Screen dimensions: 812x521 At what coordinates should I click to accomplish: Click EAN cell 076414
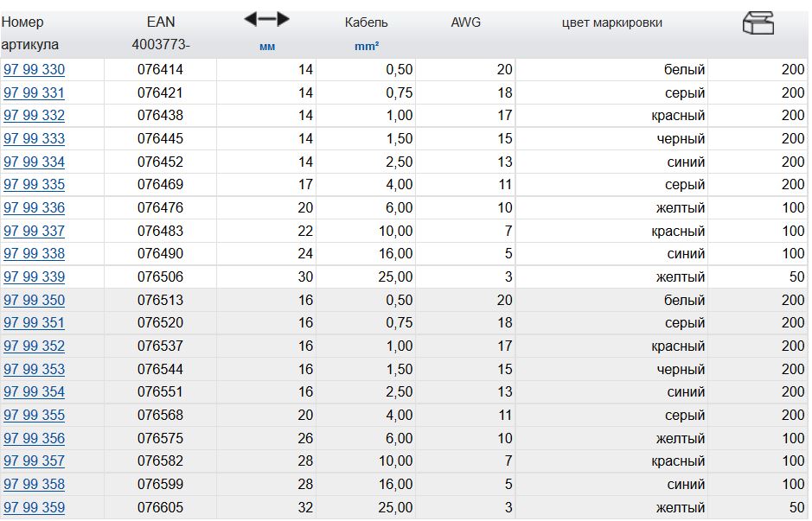point(160,70)
